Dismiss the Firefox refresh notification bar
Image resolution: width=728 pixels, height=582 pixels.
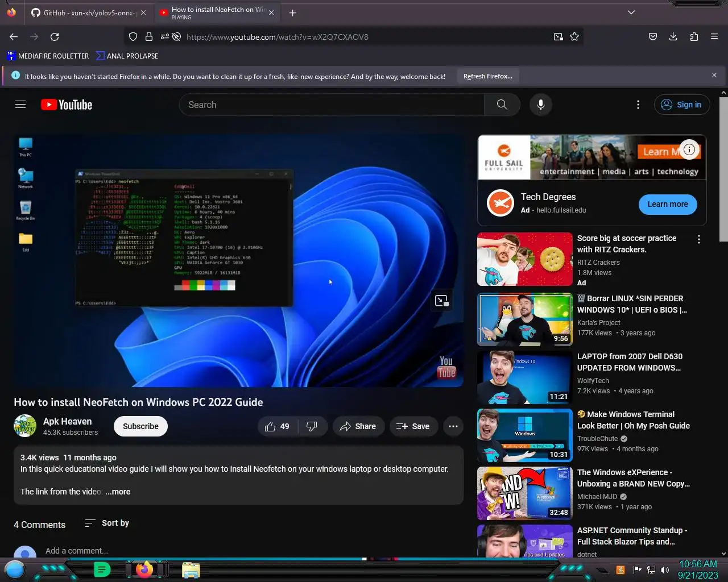point(714,75)
